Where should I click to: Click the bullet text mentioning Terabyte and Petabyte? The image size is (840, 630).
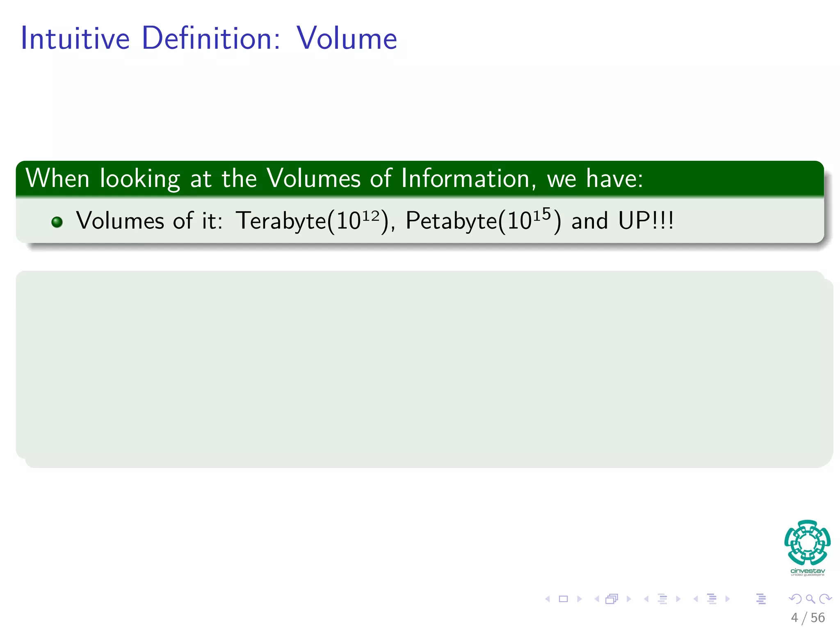(374, 220)
